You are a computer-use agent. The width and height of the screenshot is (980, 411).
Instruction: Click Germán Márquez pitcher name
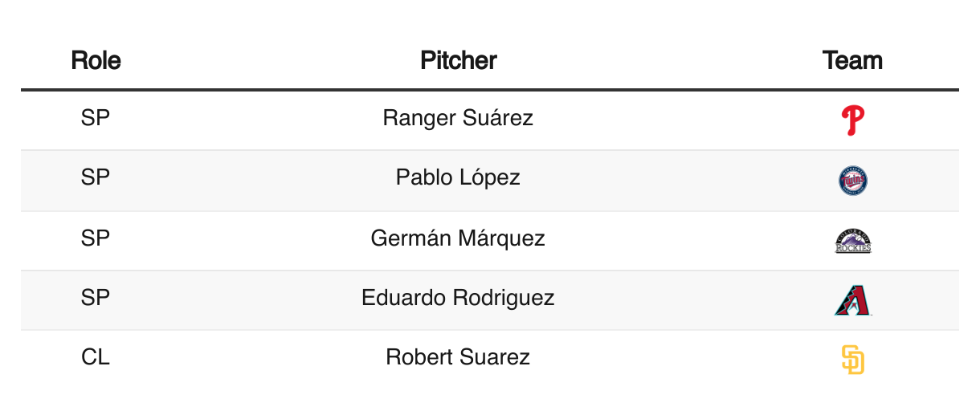click(458, 238)
